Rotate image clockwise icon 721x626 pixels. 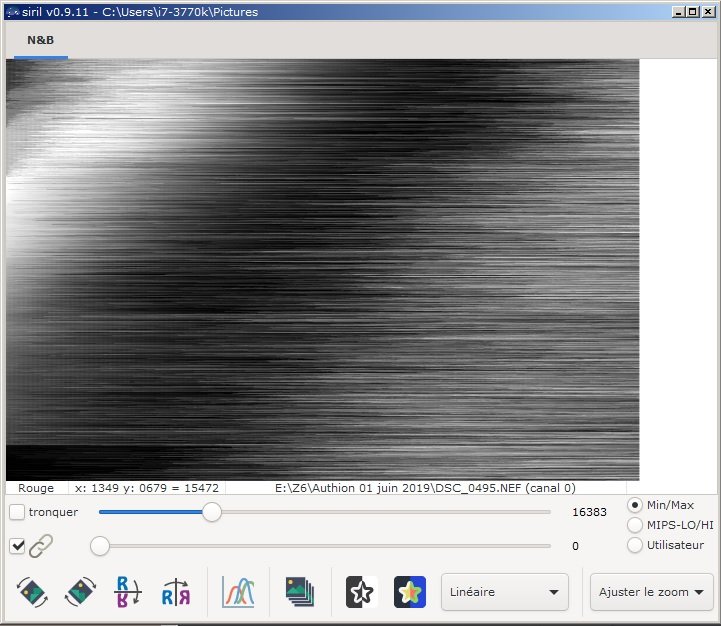[80, 592]
